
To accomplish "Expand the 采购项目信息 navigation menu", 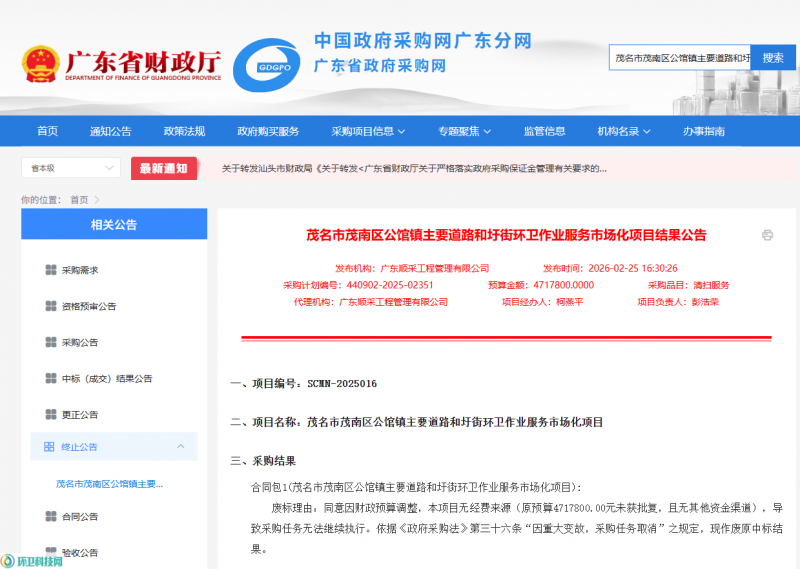I will pyautogui.click(x=369, y=131).
